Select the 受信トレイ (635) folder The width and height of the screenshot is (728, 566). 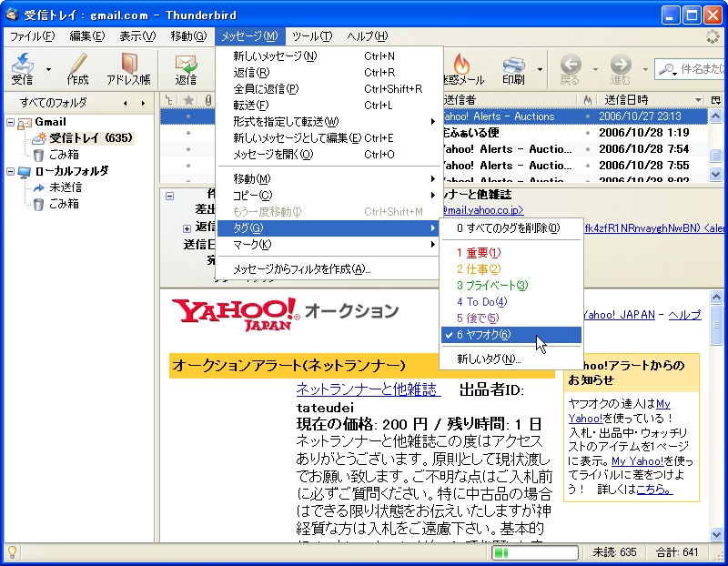[91, 138]
